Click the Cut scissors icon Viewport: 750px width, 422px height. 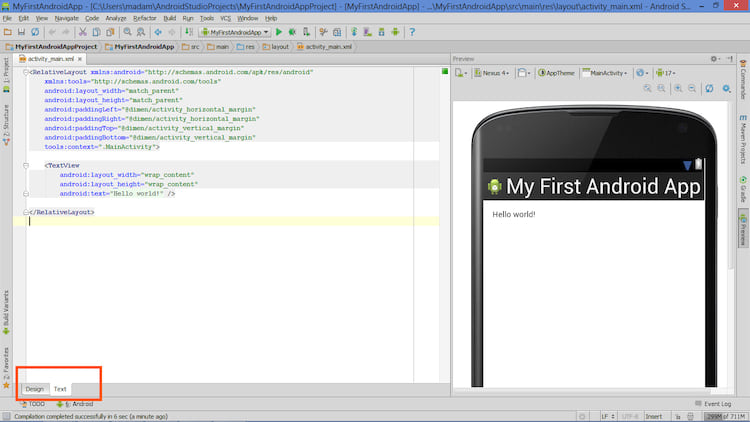point(81,32)
